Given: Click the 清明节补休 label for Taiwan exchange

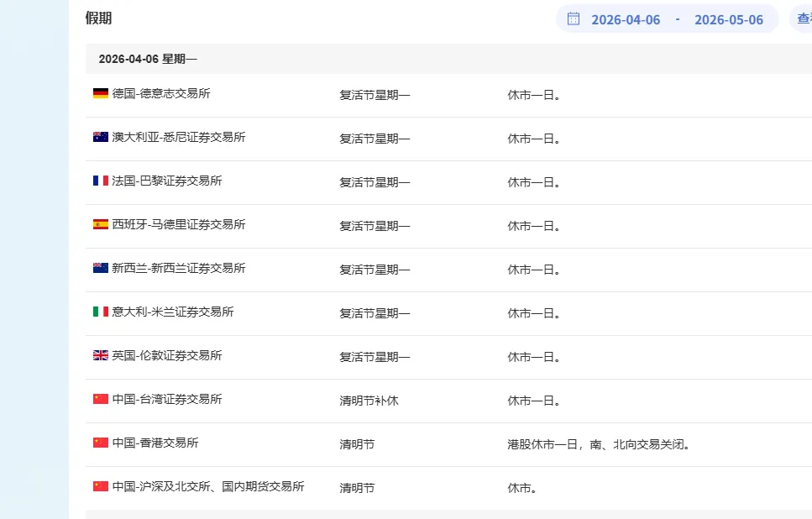Looking at the screenshot, I should (x=369, y=401).
